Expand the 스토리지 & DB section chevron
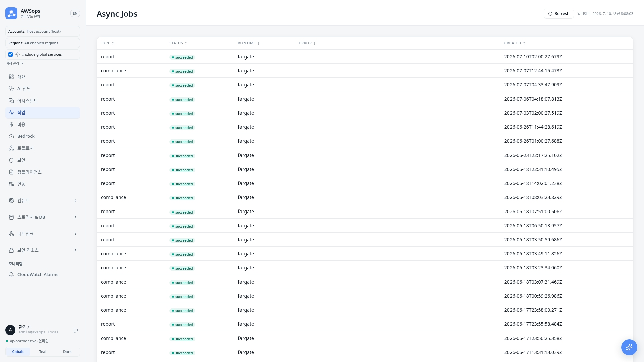Viewport: 644px width, 362px height. [x=75, y=217]
